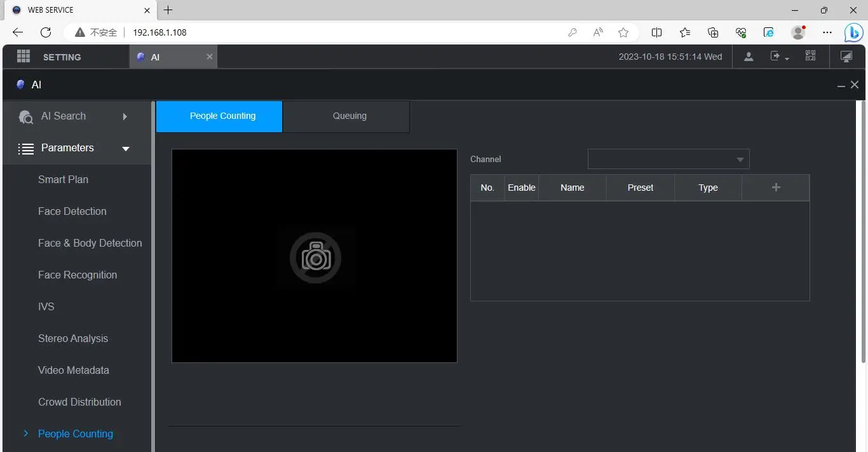The image size is (868, 452).
Task: Add a rule with the plus icon
Action: pyautogui.click(x=776, y=187)
